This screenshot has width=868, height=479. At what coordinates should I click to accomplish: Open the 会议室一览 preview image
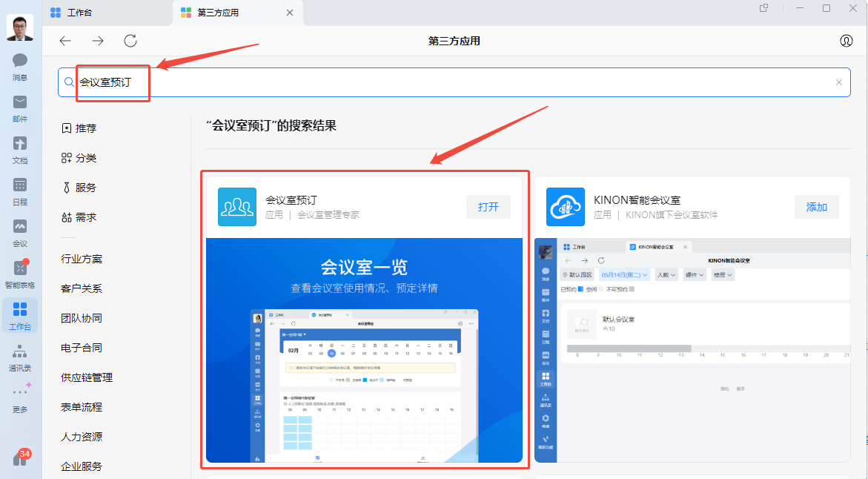tap(364, 350)
